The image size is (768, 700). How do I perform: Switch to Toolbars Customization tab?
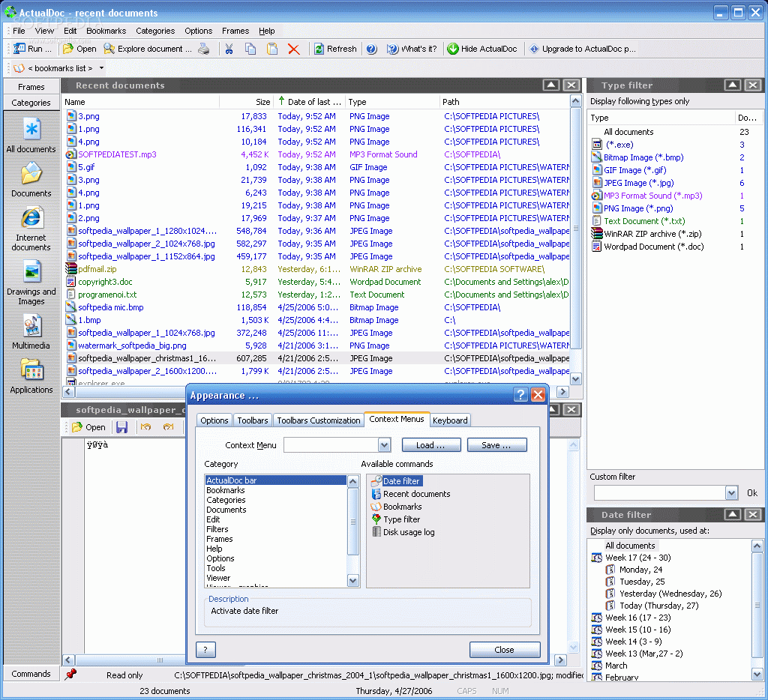tap(318, 420)
